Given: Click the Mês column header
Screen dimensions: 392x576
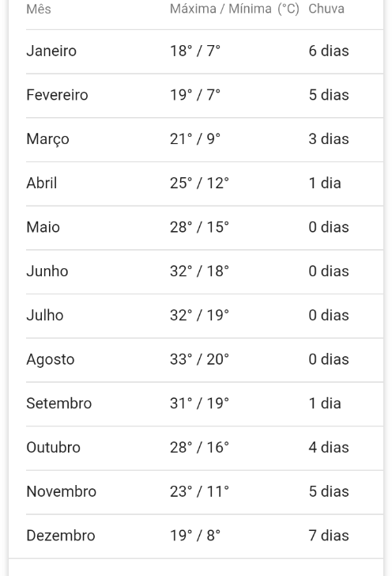Looking at the screenshot, I should coord(39,9).
